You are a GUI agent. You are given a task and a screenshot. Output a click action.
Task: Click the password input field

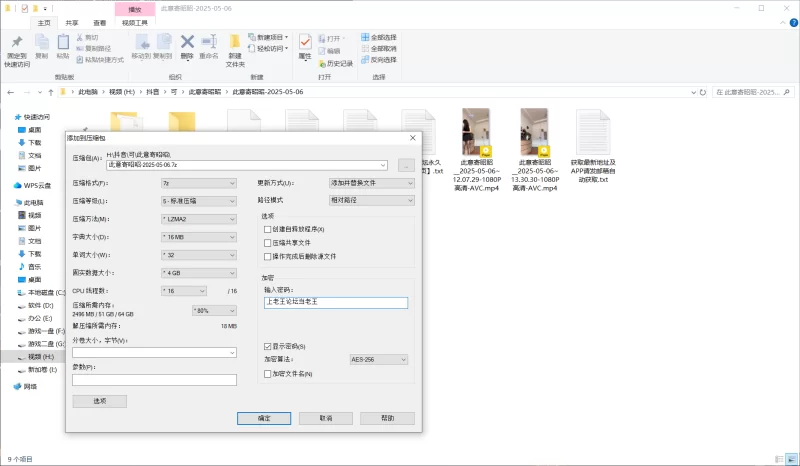click(336, 302)
